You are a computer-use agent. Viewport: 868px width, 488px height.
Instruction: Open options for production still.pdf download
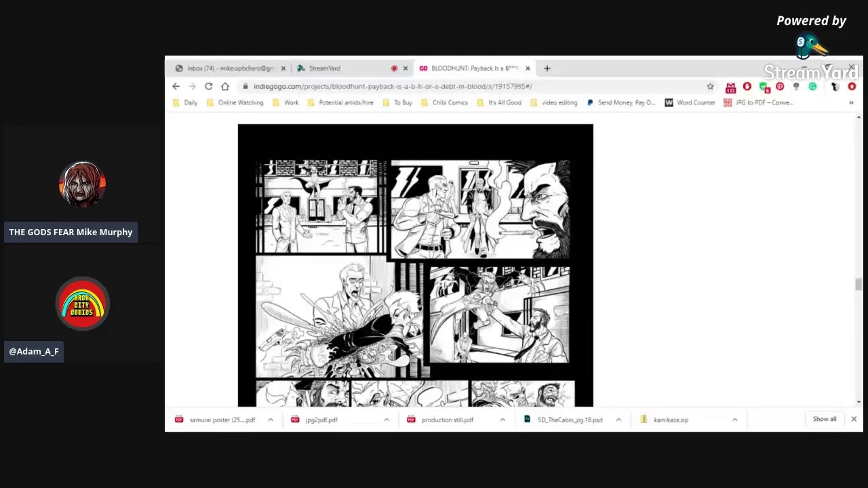tap(502, 420)
